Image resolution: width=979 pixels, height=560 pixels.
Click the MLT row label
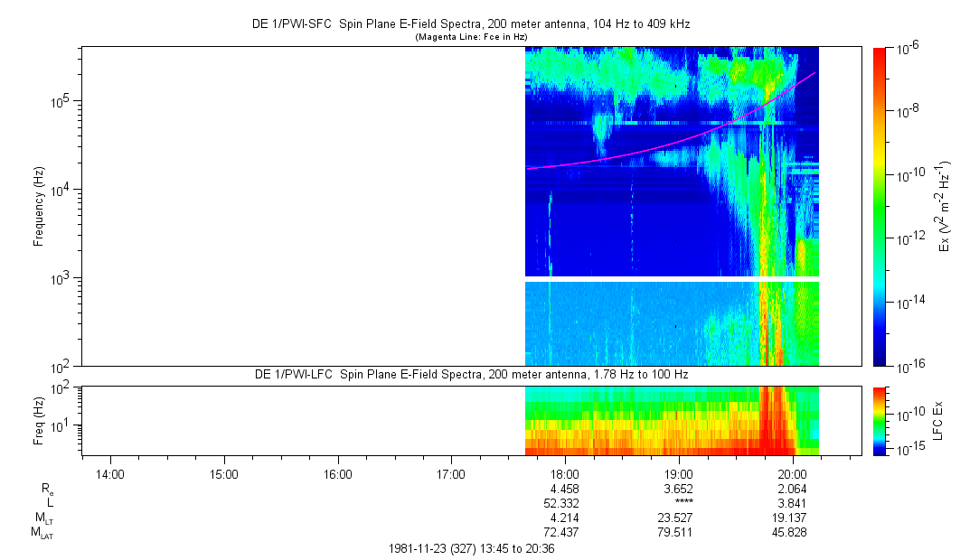click(x=43, y=518)
